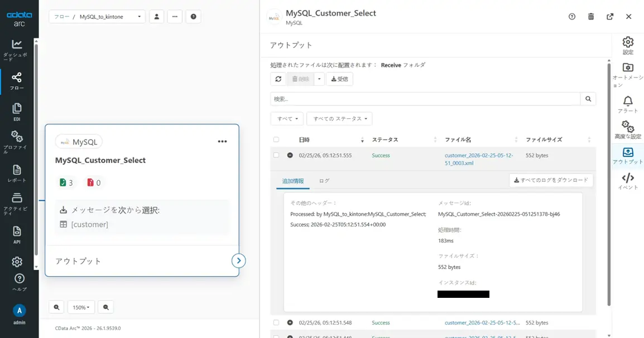The height and width of the screenshot is (338, 644).
Task: Open the ダッシュボード dashboard icon in sidebar
Action: [17, 48]
